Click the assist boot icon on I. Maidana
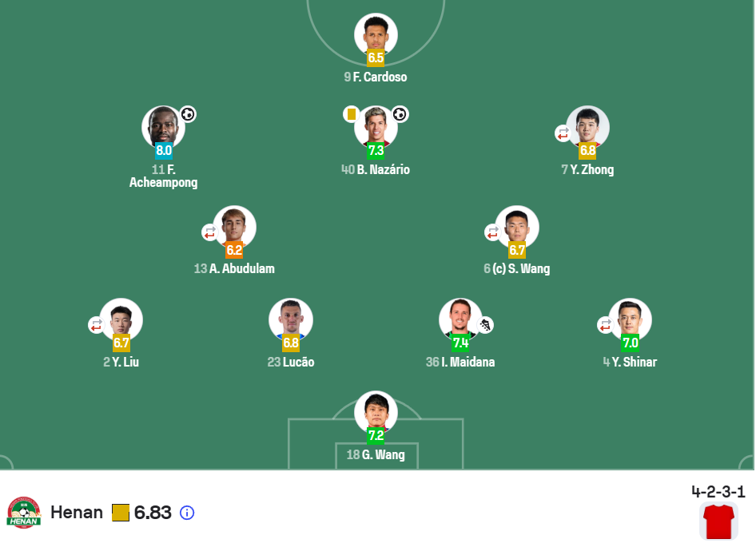 [486, 325]
